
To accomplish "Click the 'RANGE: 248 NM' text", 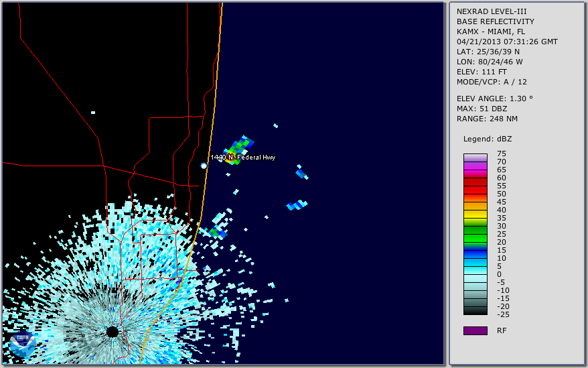I will tap(487, 119).
